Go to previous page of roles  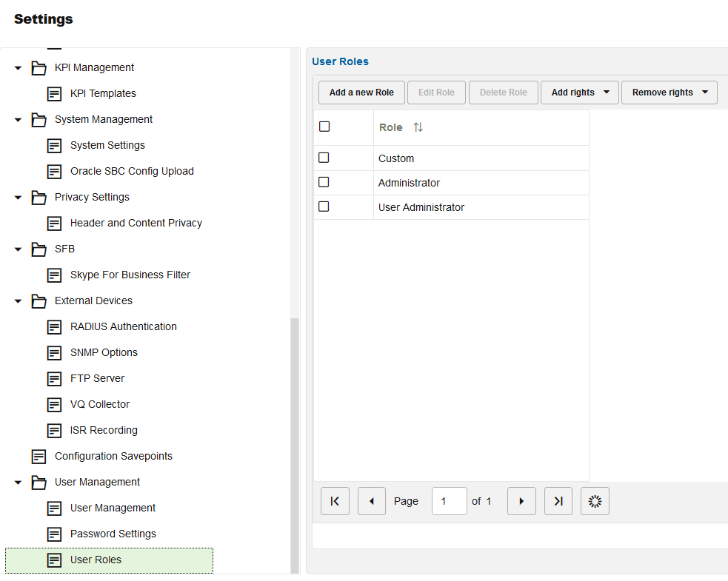click(x=372, y=501)
